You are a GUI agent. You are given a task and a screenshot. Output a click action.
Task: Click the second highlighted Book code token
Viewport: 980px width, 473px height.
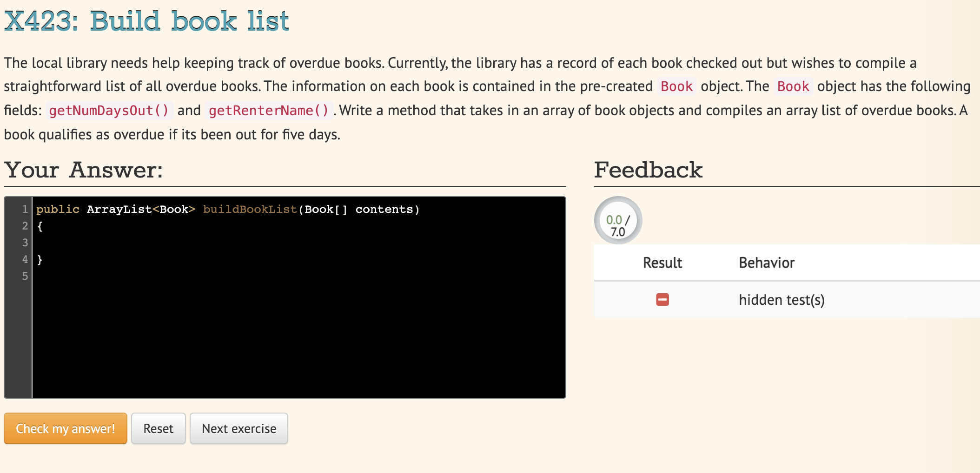(x=792, y=86)
